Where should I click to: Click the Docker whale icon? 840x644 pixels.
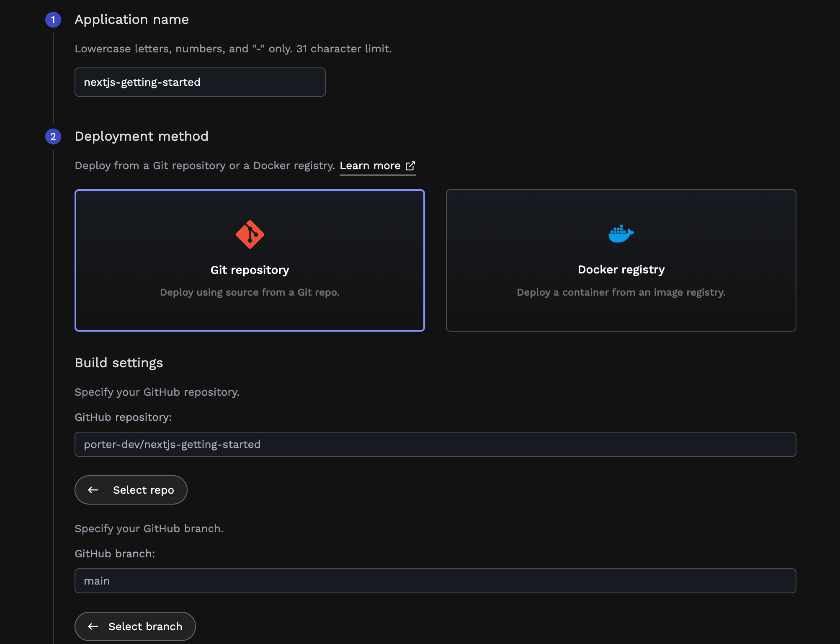pyautogui.click(x=621, y=234)
